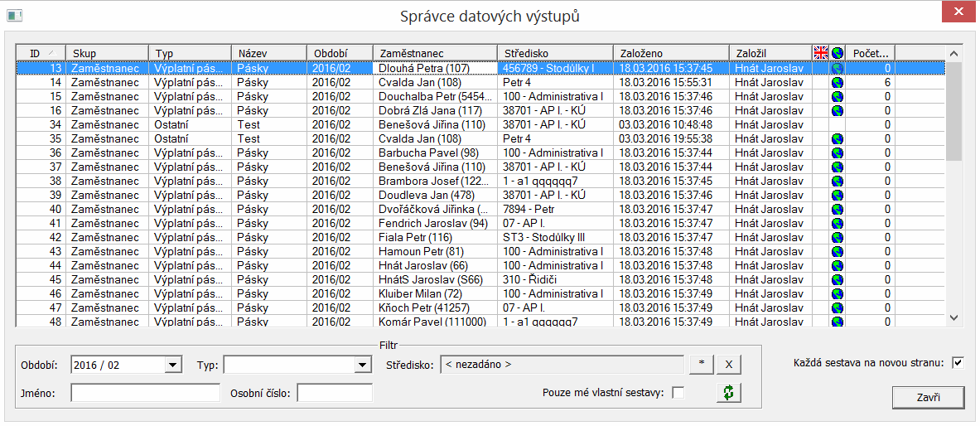This screenshot has height=426, width=980.
Task: Click ID cell '42'
Action: coord(41,238)
